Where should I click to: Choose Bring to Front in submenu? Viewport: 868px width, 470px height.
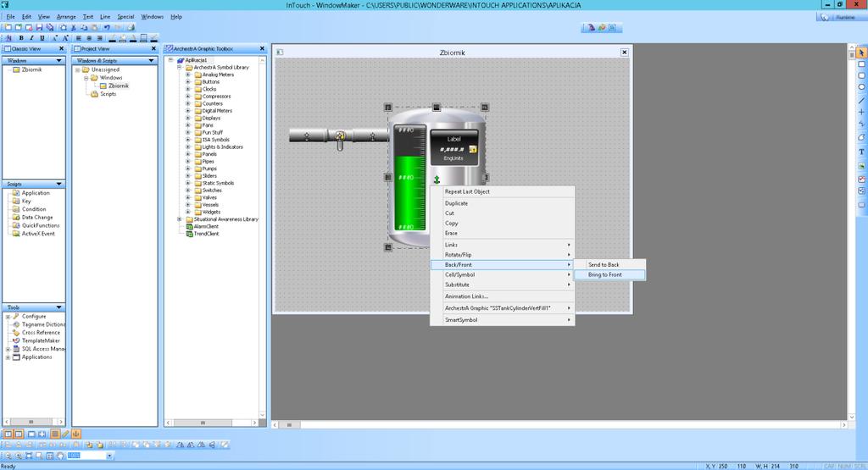pyautogui.click(x=609, y=275)
